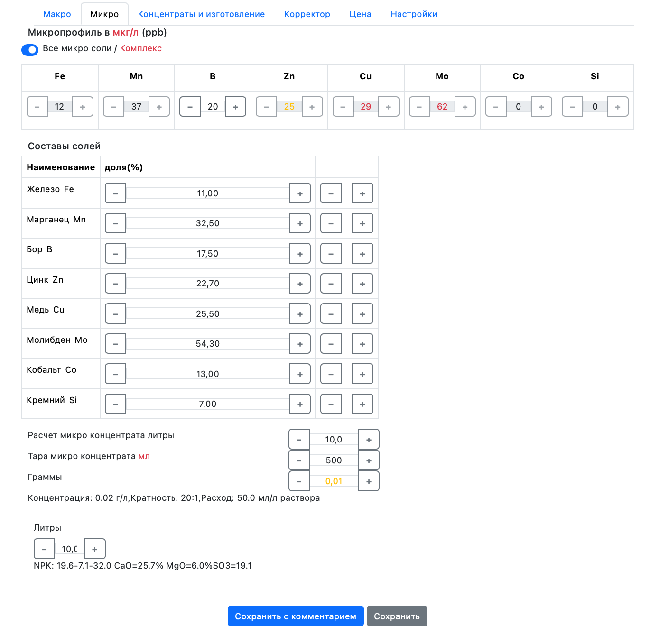Screen dimensions: 669x644
Task: Increase the Si microprofile value
Action: [x=618, y=107]
